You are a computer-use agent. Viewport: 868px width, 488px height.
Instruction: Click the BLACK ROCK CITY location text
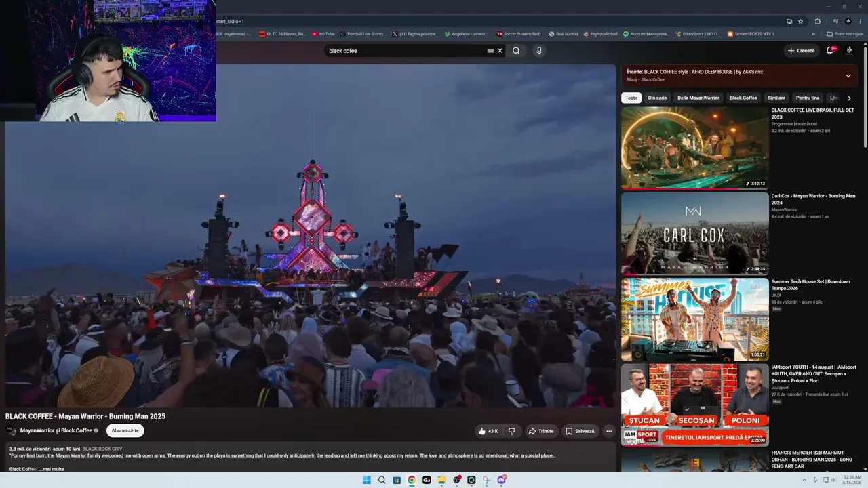point(102,449)
